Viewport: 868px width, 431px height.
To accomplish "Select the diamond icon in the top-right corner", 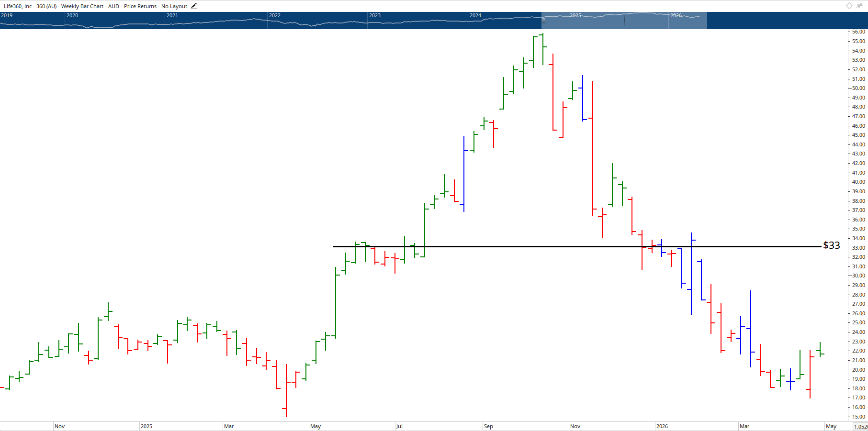I will [848, 6].
